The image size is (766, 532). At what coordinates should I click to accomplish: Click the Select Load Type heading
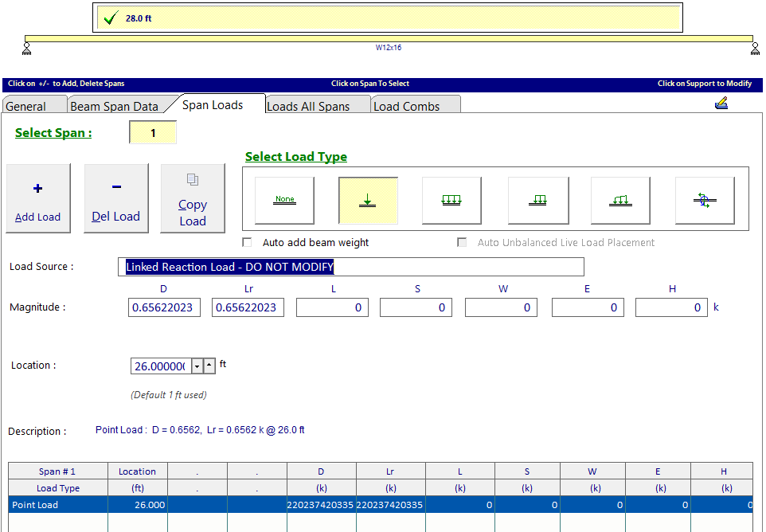click(x=296, y=157)
